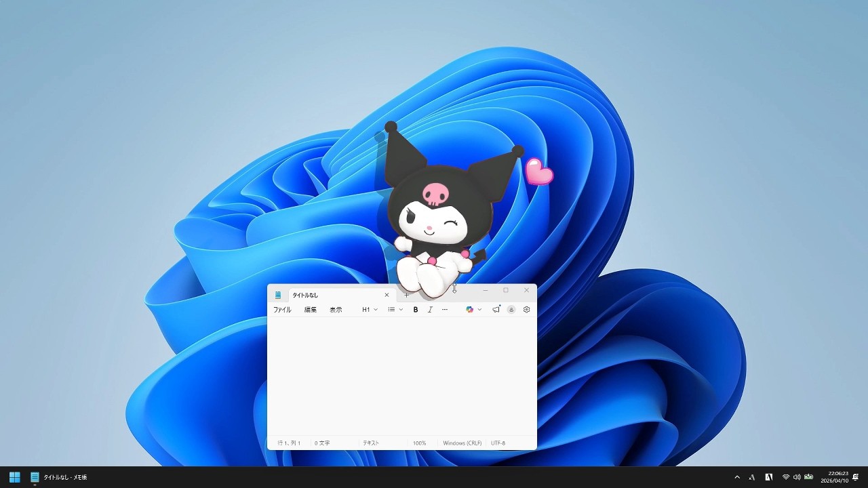Maximize the Notepad window
The width and height of the screenshot is (868, 488).
505,290
